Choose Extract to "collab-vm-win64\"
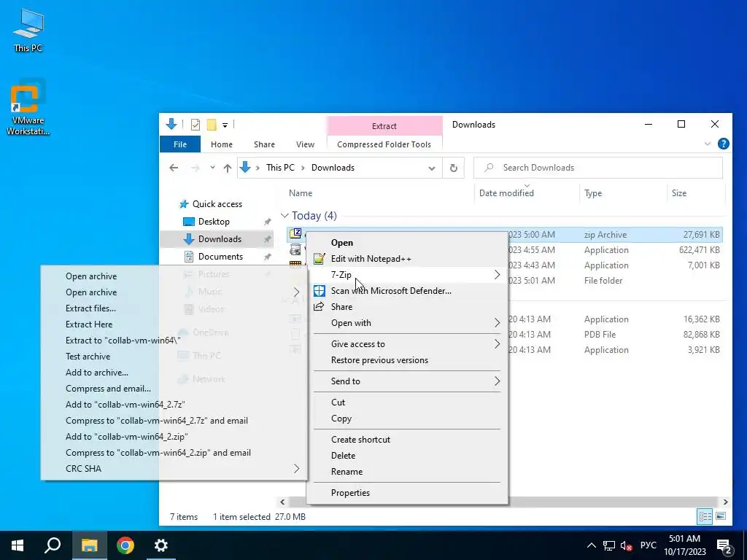This screenshot has width=747, height=560. pyautogui.click(x=174, y=341)
